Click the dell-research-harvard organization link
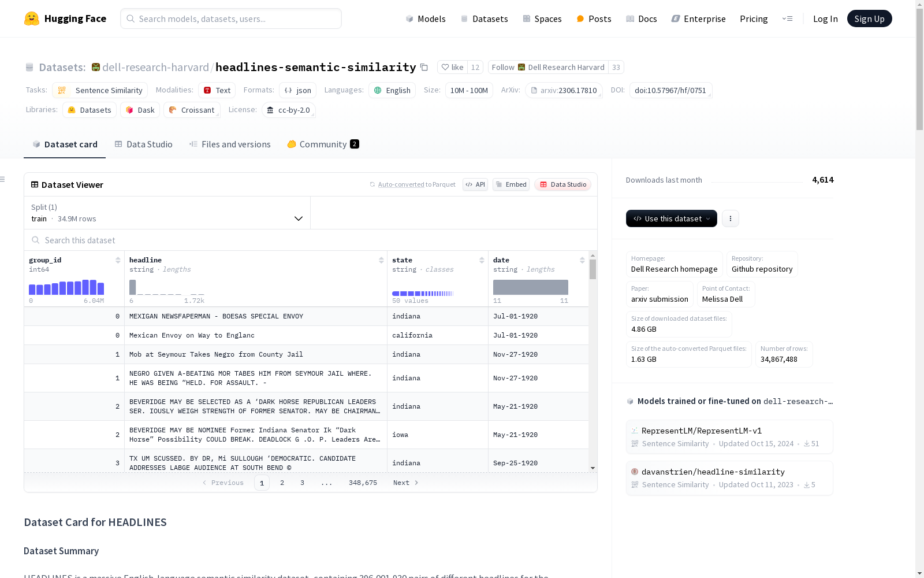Viewport: 924px width, 578px height. 155,67
